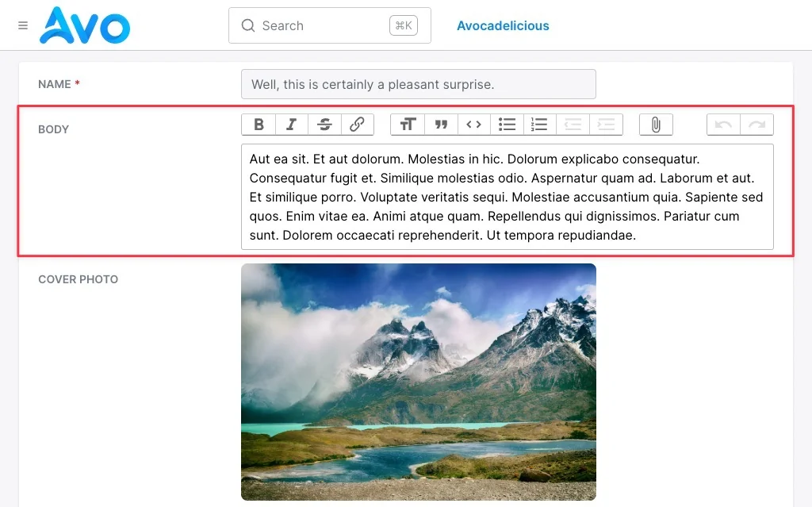Format text as a block quote
The height and width of the screenshot is (507, 812).
click(441, 125)
